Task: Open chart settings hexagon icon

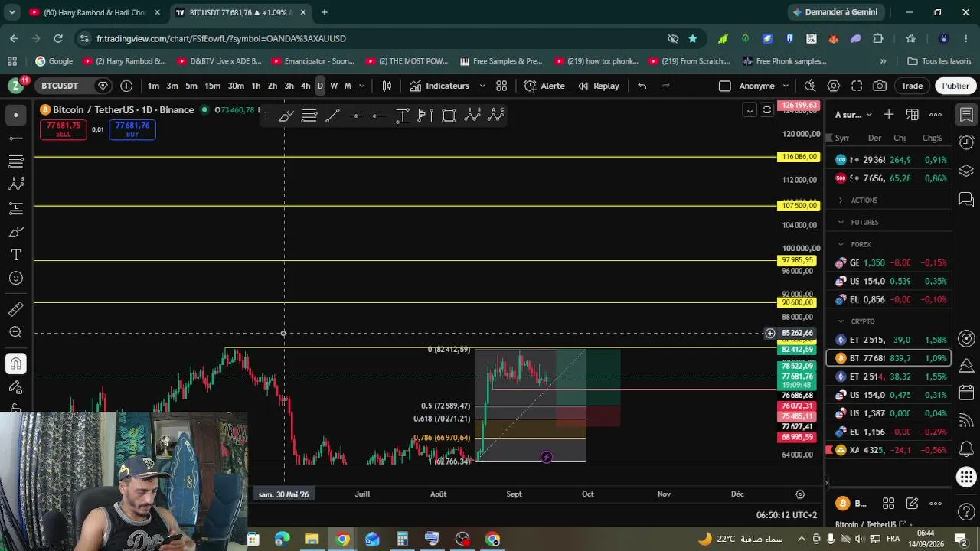Action: [x=834, y=86]
